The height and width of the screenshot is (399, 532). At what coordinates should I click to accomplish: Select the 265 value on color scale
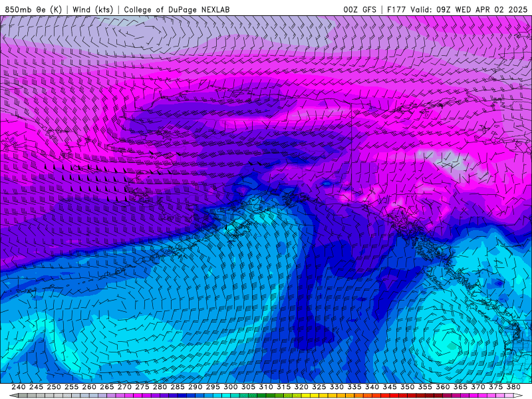(106, 387)
